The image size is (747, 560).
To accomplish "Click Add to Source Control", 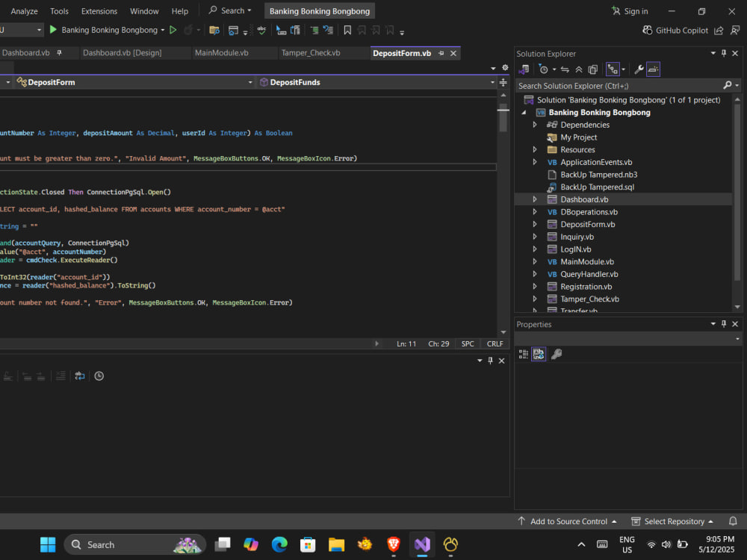I will tap(567, 521).
